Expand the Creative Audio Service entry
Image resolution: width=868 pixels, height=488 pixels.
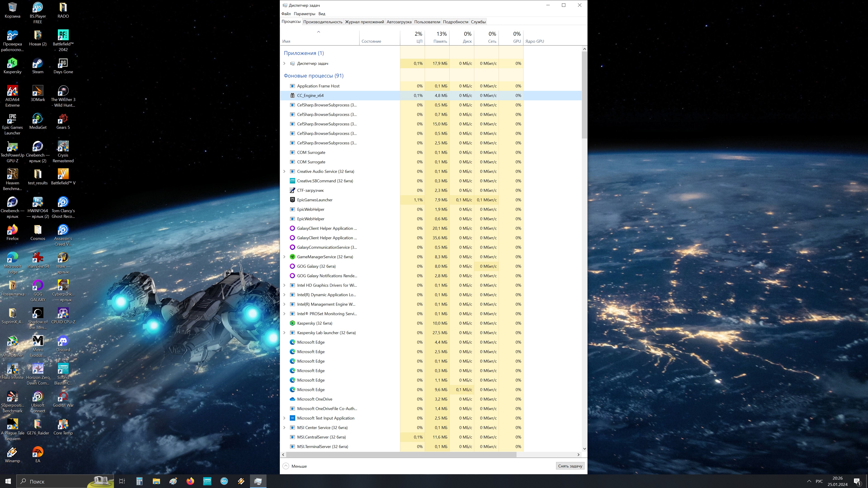(284, 171)
